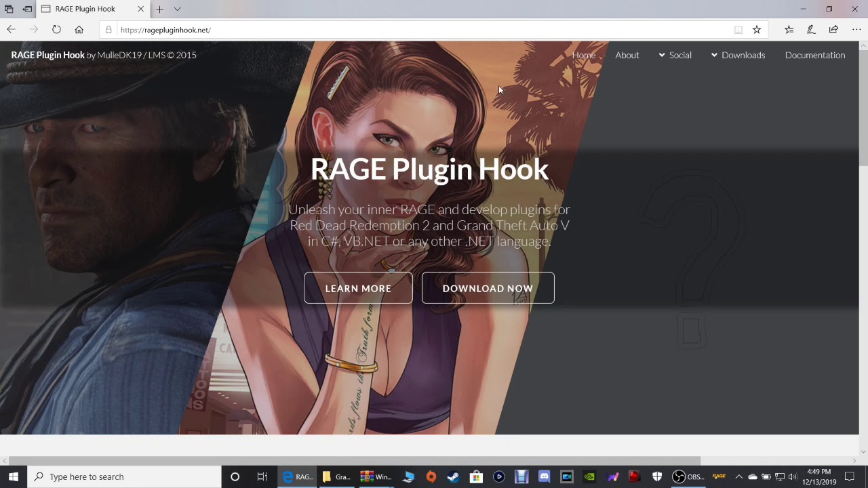Open Windows Security shield in taskbar
Screen dimensions: 868x488
click(x=656, y=476)
